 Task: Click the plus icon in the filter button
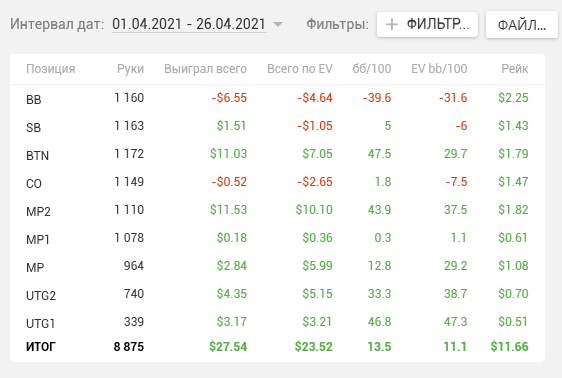point(392,24)
